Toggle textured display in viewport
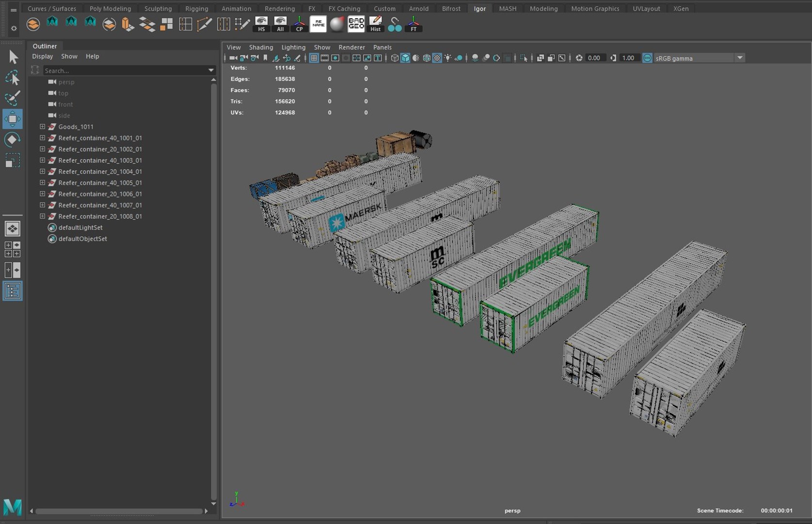 (x=437, y=58)
